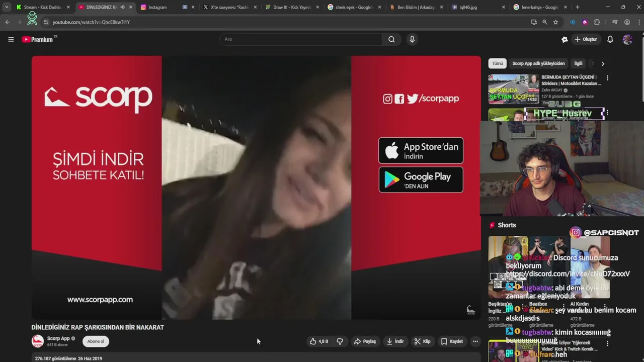Image resolution: width=644 pixels, height=362 pixels.
Task: Open the browser extensions puzzle icon
Action: click(597, 22)
